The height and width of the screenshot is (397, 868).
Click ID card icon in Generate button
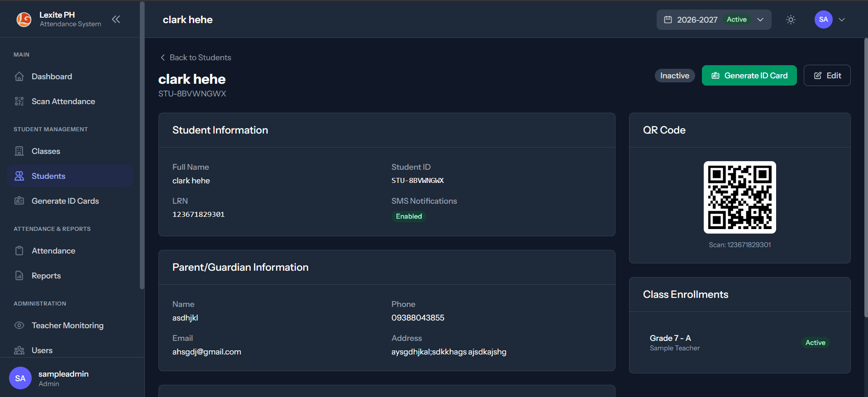[715, 76]
